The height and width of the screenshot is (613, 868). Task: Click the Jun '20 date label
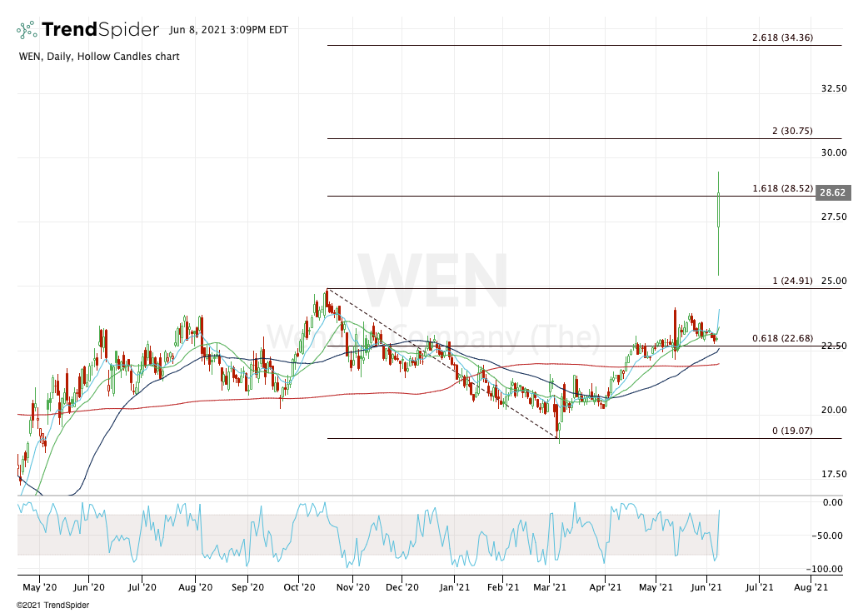tap(89, 587)
